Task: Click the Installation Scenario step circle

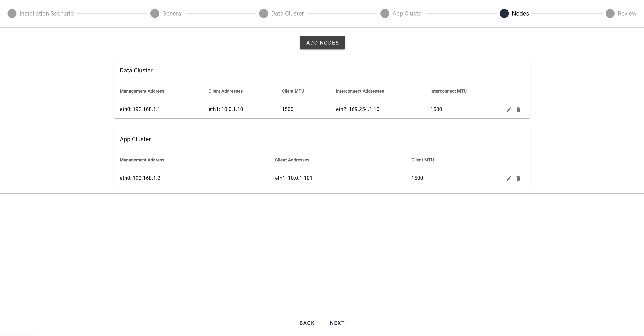Action: coord(12,13)
